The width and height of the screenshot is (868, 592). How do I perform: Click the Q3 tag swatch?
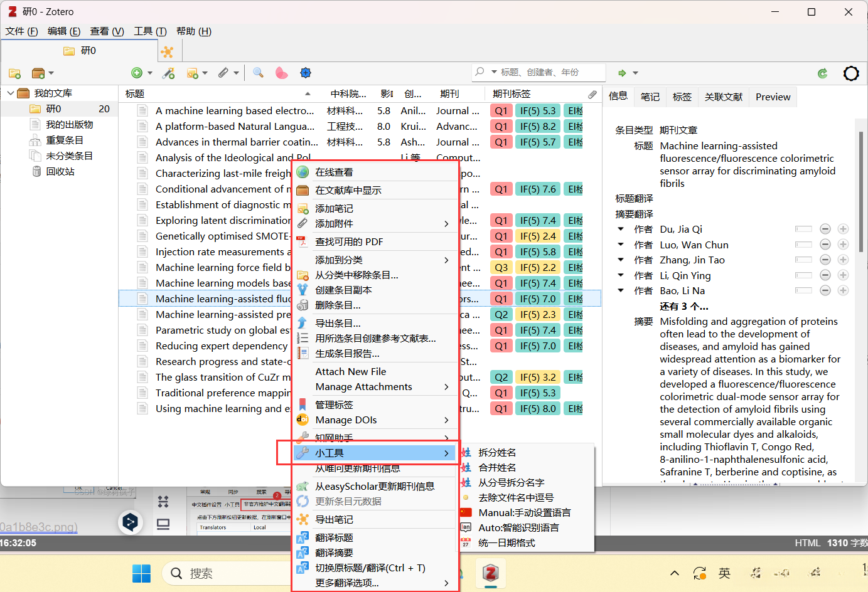[501, 267]
